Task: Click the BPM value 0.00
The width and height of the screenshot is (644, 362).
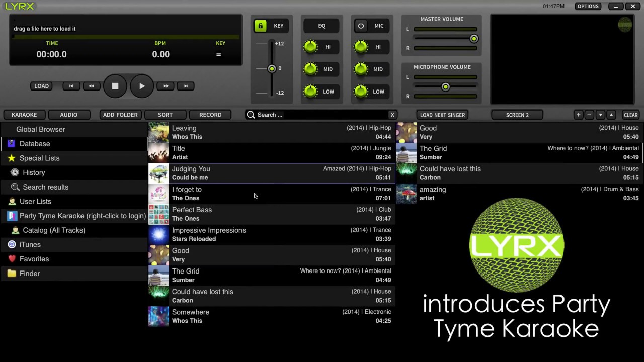Action: (161, 54)
